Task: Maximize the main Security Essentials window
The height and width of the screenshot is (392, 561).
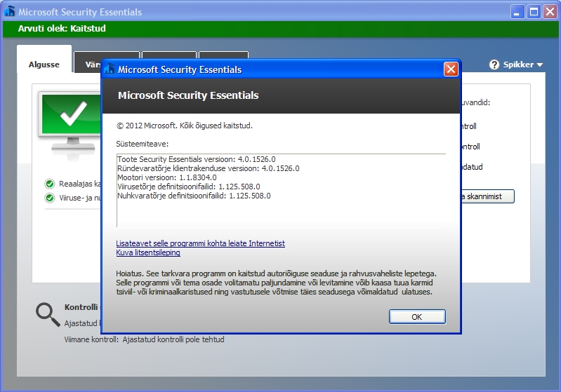Action: [x=534, y=12]
